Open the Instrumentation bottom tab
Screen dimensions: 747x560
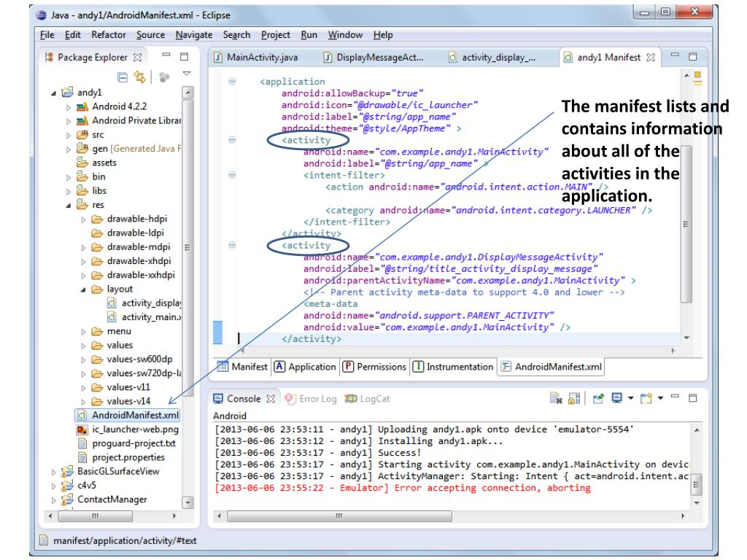click(453, 367)
